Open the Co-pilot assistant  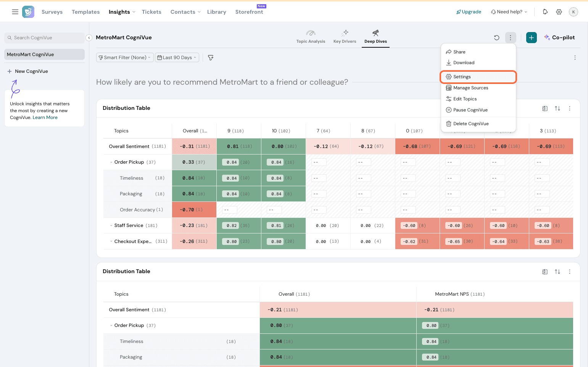(x=559, y=37)
